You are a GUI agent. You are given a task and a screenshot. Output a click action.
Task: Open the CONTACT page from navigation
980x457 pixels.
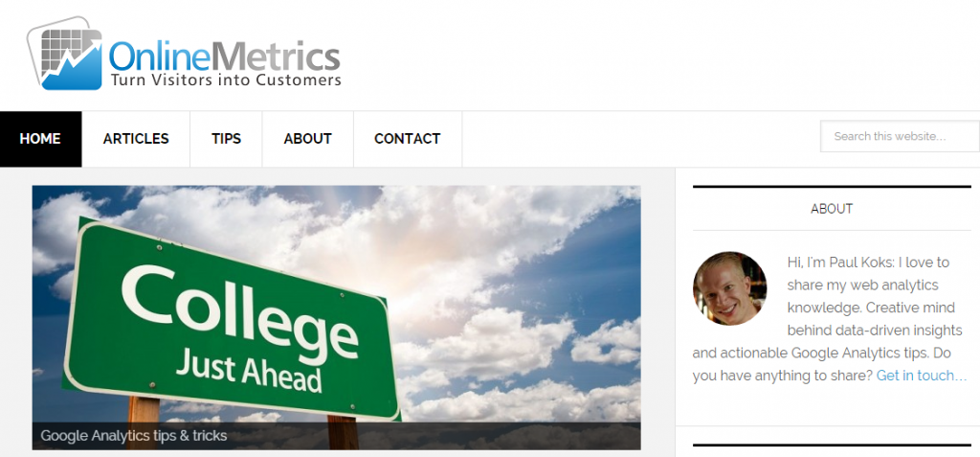click(408, 139)
